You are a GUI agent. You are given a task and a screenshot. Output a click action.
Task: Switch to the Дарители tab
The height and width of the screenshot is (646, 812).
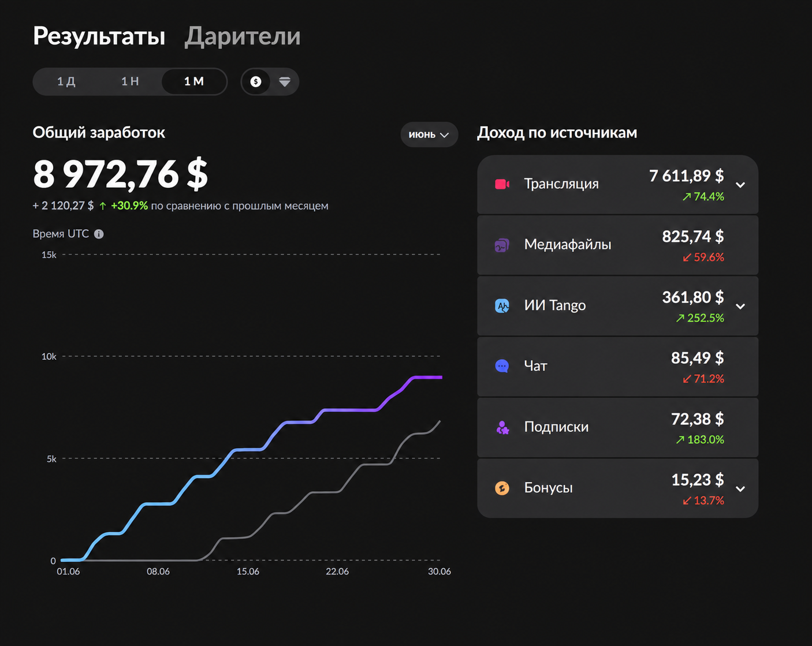point(243,36)
